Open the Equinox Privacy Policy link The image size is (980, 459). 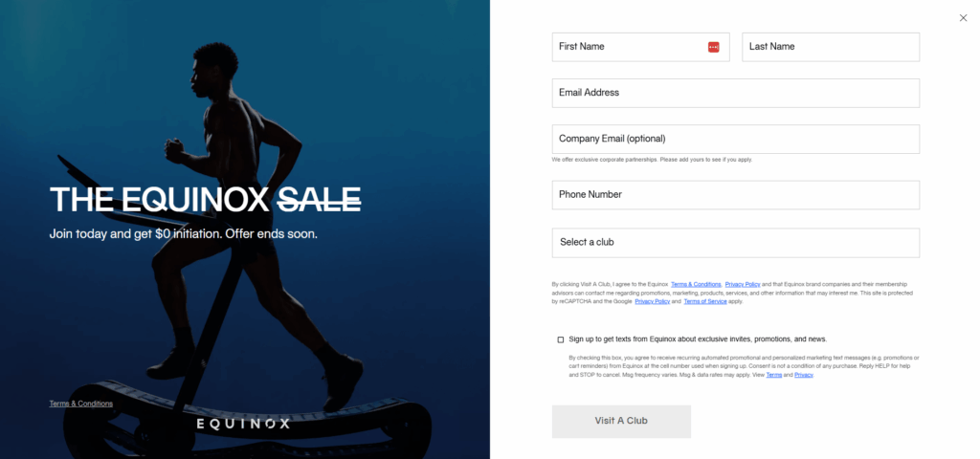(743, 284)
